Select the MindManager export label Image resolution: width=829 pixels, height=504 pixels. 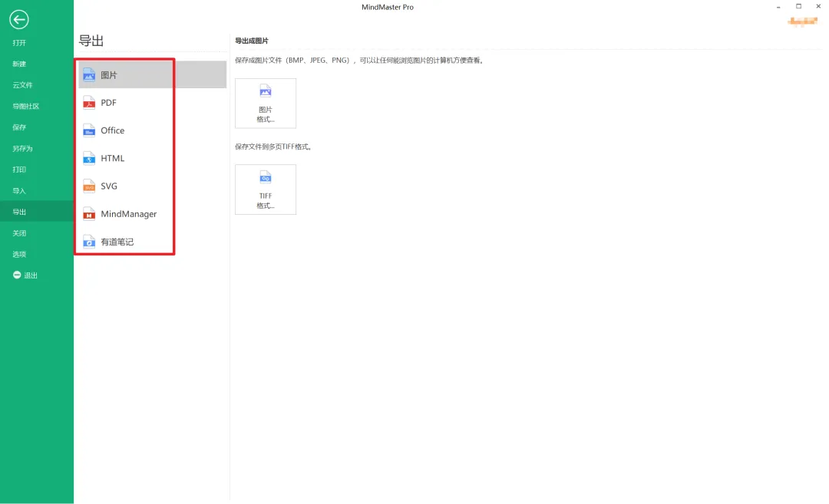pos(129,214)
